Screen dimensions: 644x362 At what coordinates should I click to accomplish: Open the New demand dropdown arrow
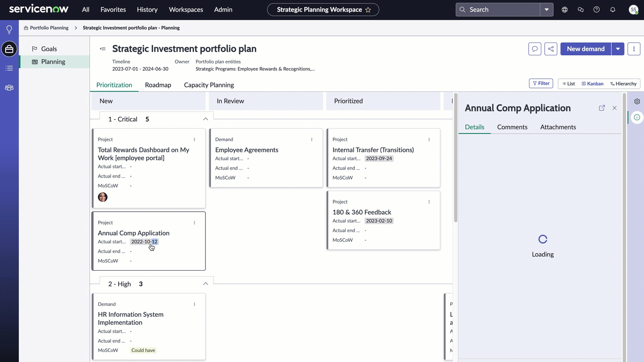tap(618, 49)
